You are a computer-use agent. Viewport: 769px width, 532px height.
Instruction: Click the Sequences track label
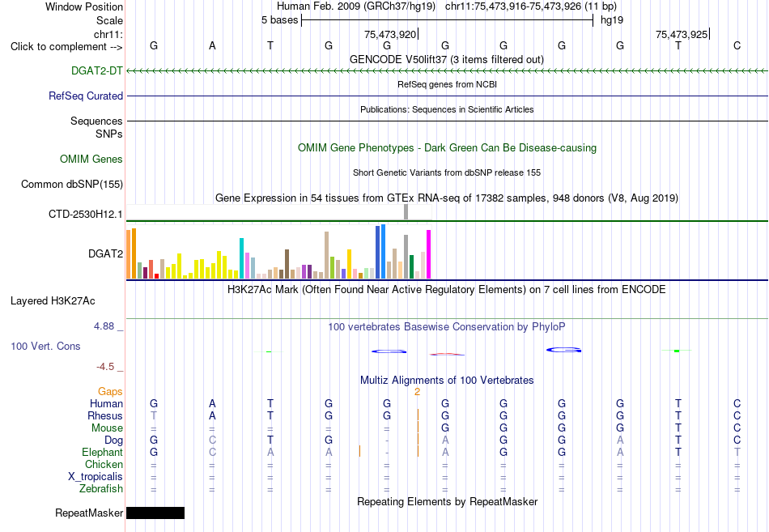point(96,121)
